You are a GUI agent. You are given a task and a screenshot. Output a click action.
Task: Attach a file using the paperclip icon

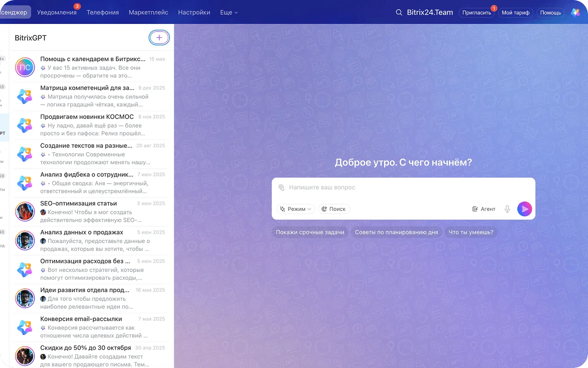[282, 188]
